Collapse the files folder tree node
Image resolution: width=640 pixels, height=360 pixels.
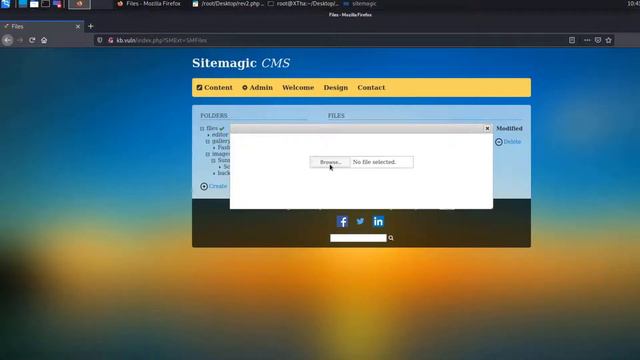tap(202, 129)
